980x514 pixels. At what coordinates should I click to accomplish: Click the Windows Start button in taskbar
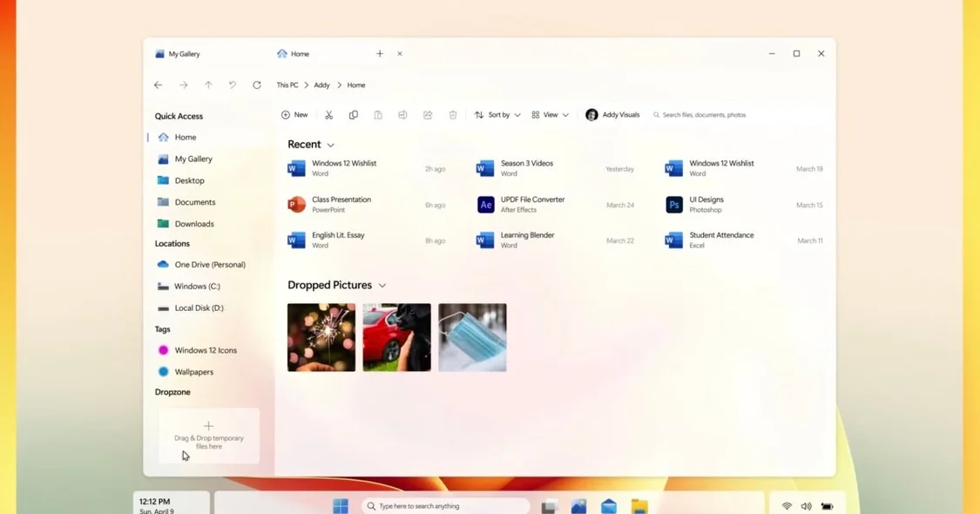click(x=341, y=506)
